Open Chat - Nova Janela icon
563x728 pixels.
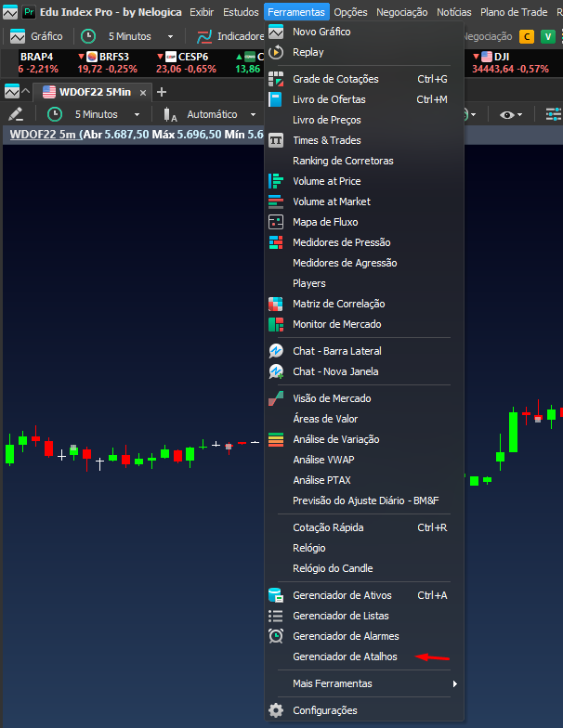tap(276, 371)
